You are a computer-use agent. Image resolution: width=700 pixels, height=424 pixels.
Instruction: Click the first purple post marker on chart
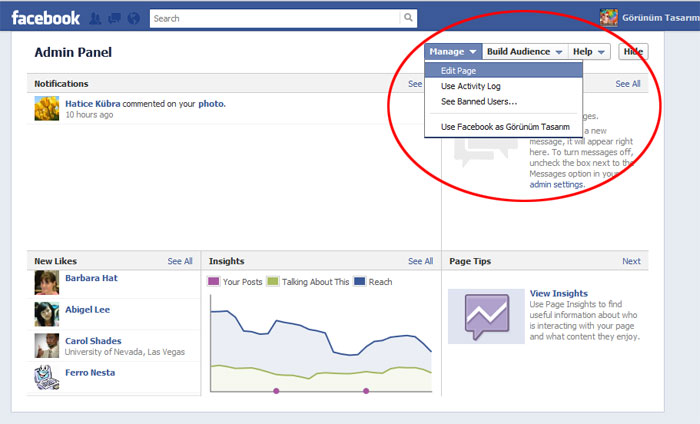[x=276, y=391]
